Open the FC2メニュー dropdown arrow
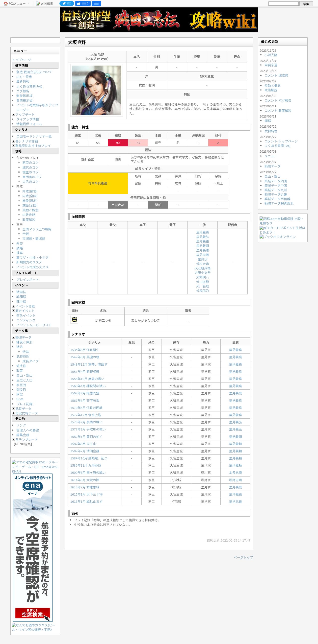 pyautogui.click(x=29, y=3)
